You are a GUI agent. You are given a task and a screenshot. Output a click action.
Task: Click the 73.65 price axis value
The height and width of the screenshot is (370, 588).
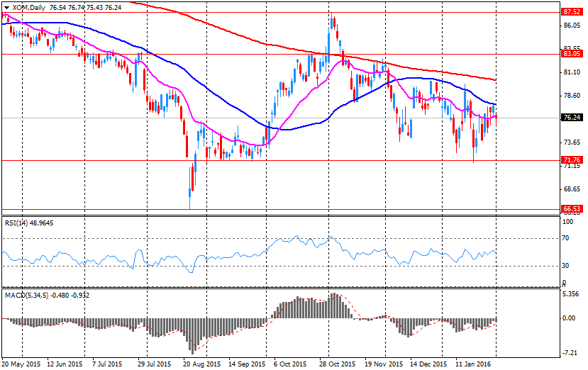572,142
